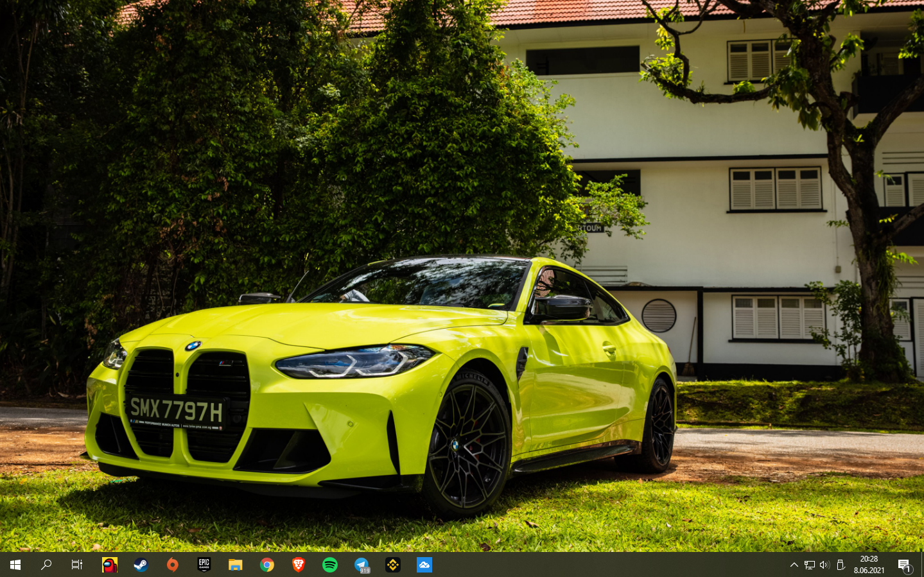Open network status in system tray
924x577 pixels.
809,565
